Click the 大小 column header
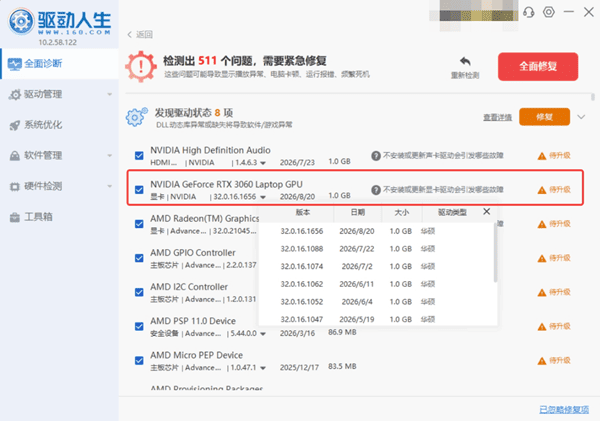The width and height of the screenshot is (600, 421). 402,212
